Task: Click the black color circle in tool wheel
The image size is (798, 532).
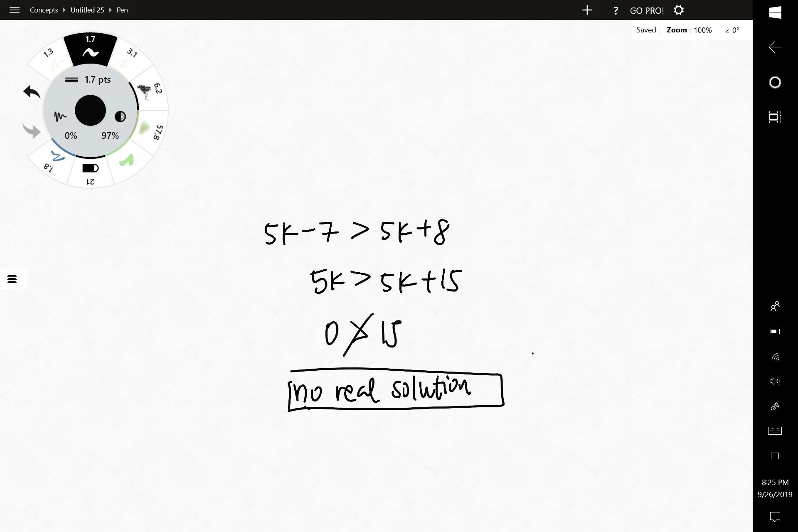Action: (90, 110)
